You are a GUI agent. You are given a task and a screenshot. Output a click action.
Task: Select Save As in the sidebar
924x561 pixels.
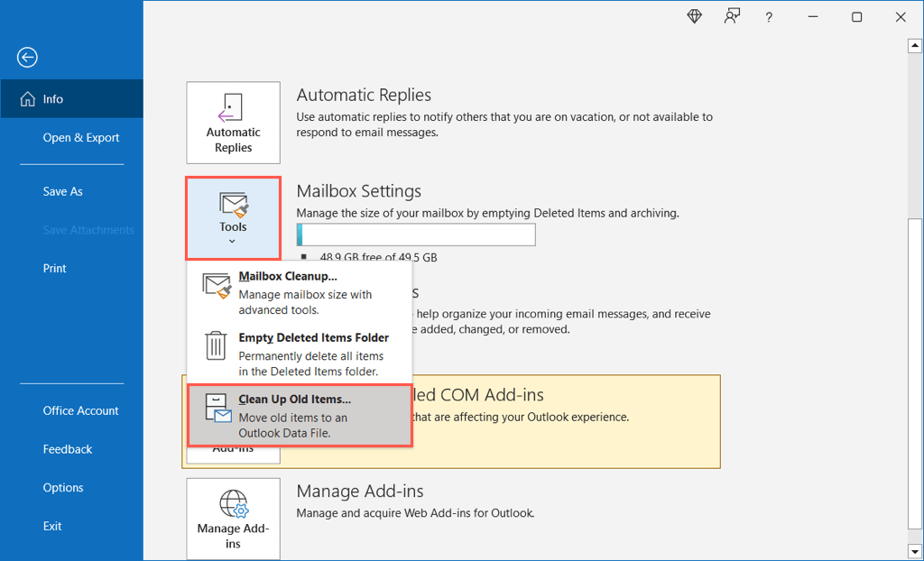(62, 191)
